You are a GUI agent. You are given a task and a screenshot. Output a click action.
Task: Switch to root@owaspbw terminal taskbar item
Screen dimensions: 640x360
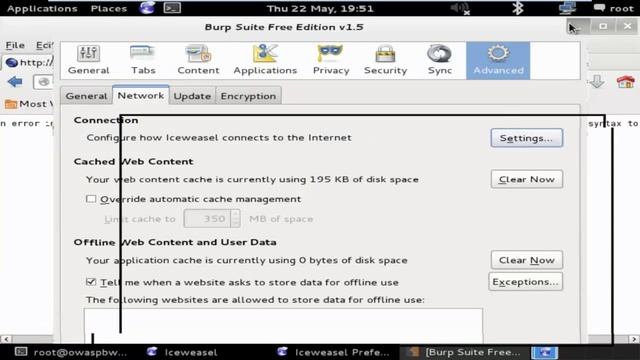click(x=71, y=352)
